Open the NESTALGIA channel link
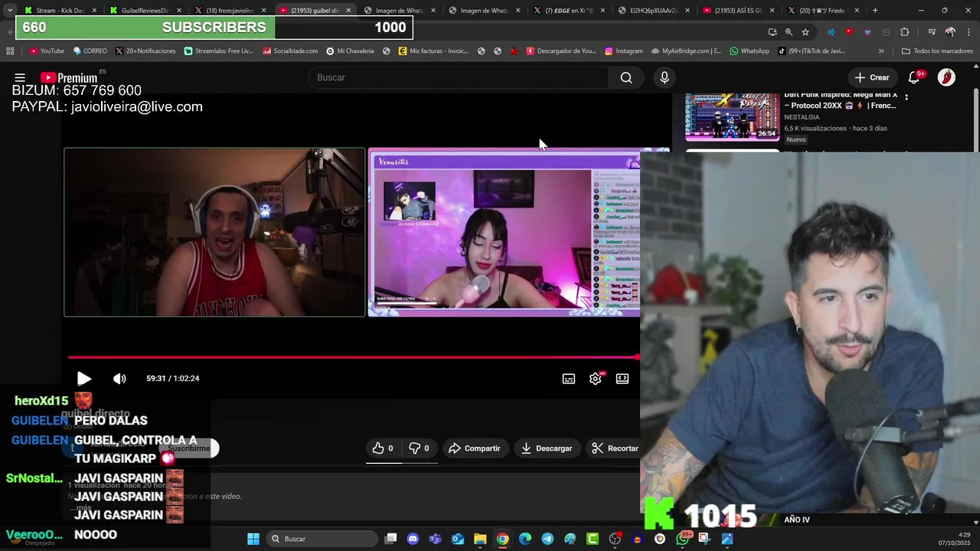Image resolution: width=980 pixels, height=551 pixels. (x=802, y=117)
